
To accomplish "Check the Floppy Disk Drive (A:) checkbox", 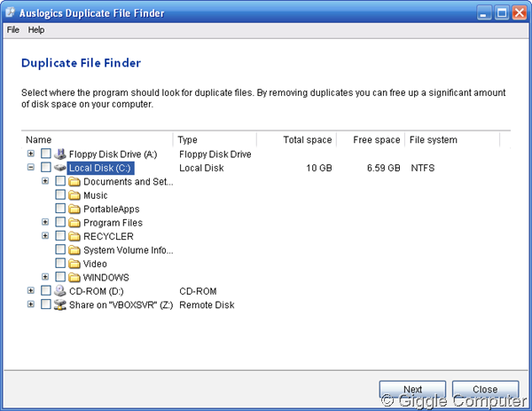I will click(46, 154).
